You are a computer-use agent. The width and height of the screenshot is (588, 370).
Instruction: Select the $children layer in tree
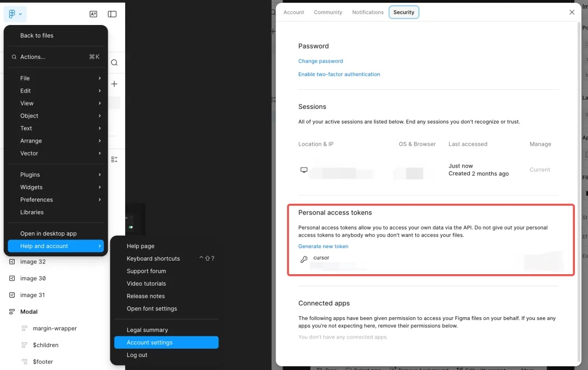tap(45, 345)
